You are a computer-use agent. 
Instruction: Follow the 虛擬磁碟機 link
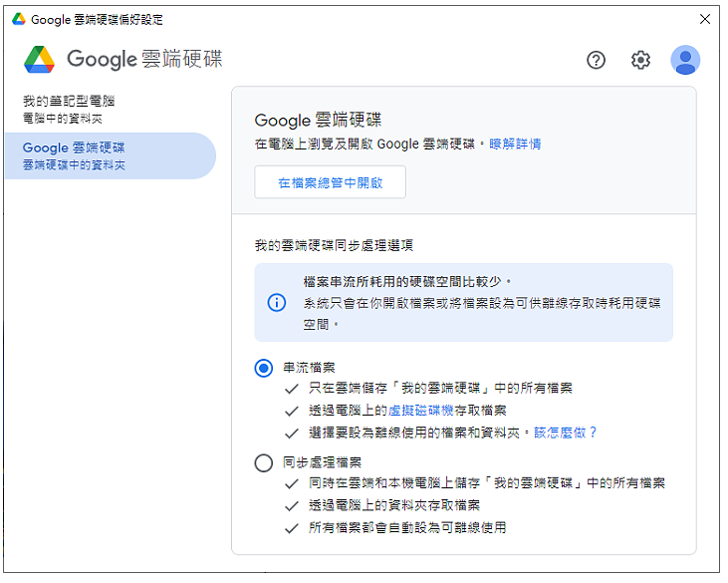coord(421,411)
